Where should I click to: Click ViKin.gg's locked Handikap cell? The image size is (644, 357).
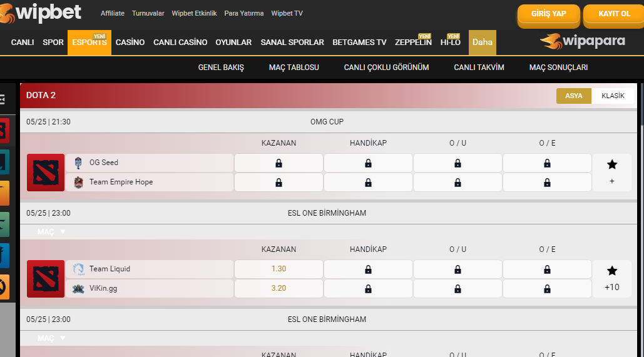click(368, 288)
